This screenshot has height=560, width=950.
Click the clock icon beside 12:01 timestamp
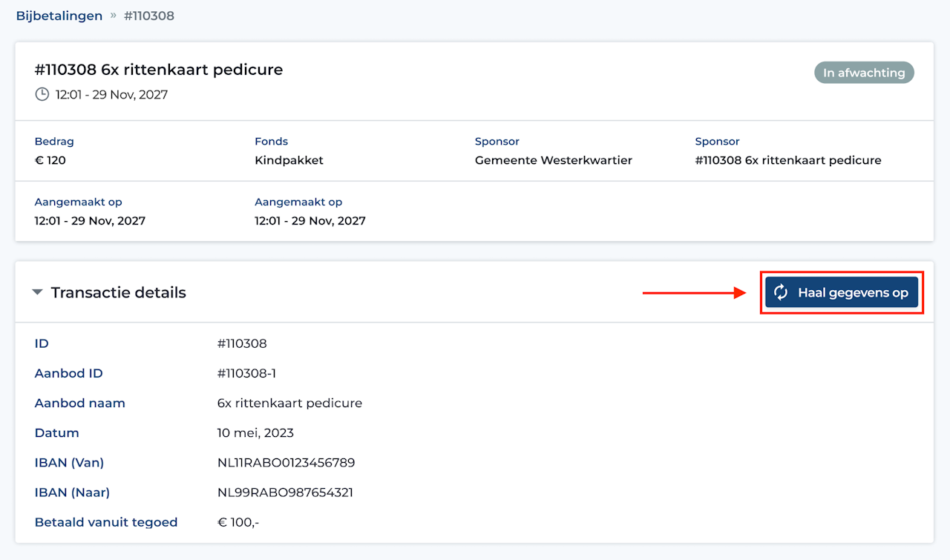[42, 94]
